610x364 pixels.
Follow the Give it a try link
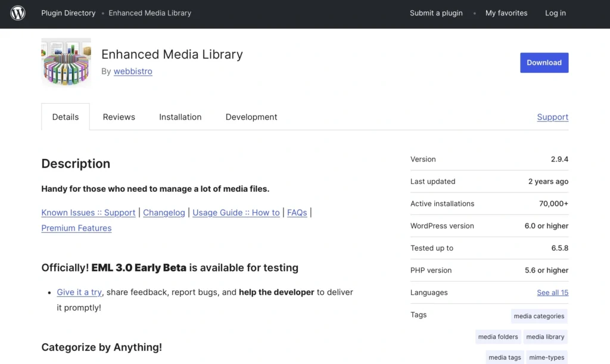pos(79,292)
